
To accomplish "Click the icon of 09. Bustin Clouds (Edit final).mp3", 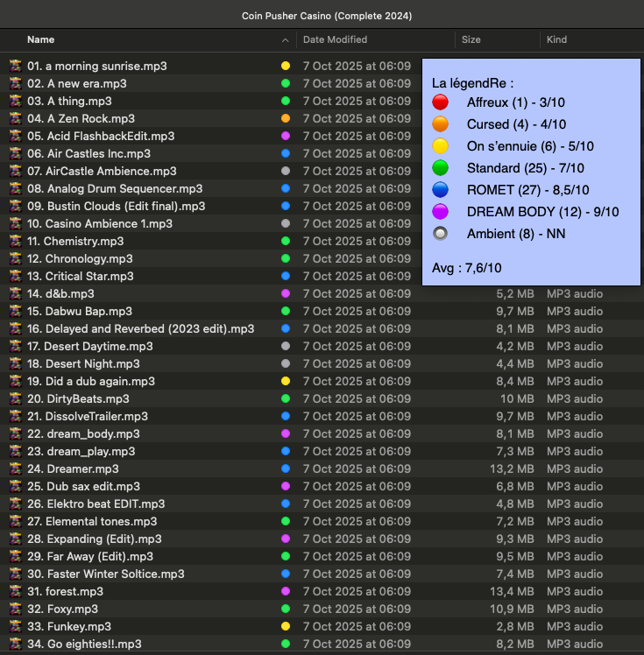I will 16,207.
